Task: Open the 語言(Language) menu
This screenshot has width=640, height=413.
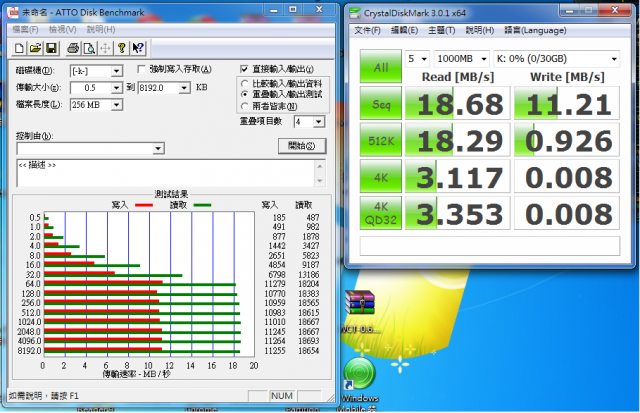Action: pyautogui.click(x=535, y=30)
